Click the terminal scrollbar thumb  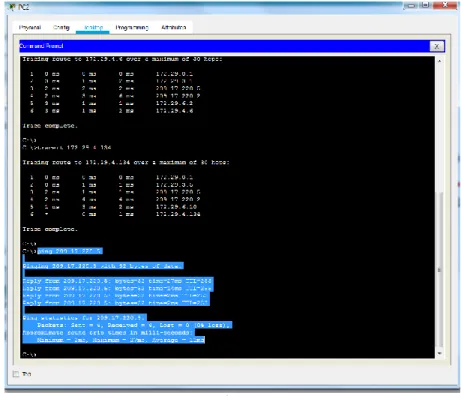439,269
